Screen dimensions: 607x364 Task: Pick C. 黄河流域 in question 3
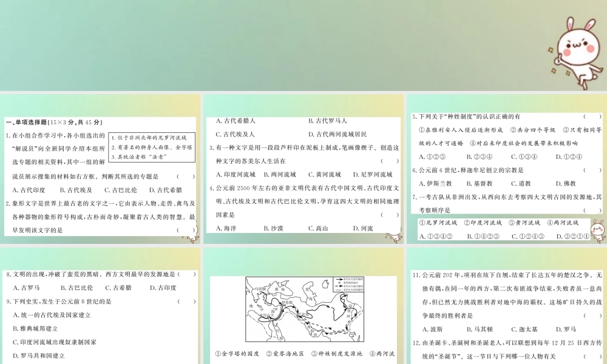(x=324, y=175)
